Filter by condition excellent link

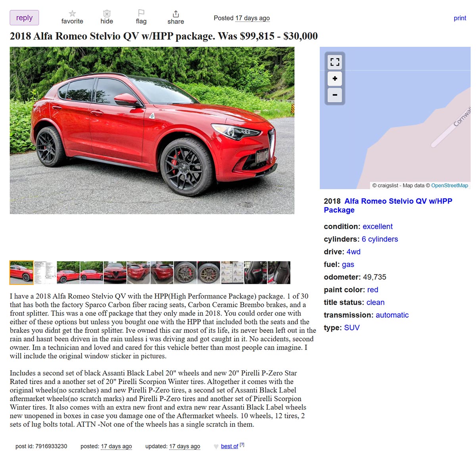377,226
